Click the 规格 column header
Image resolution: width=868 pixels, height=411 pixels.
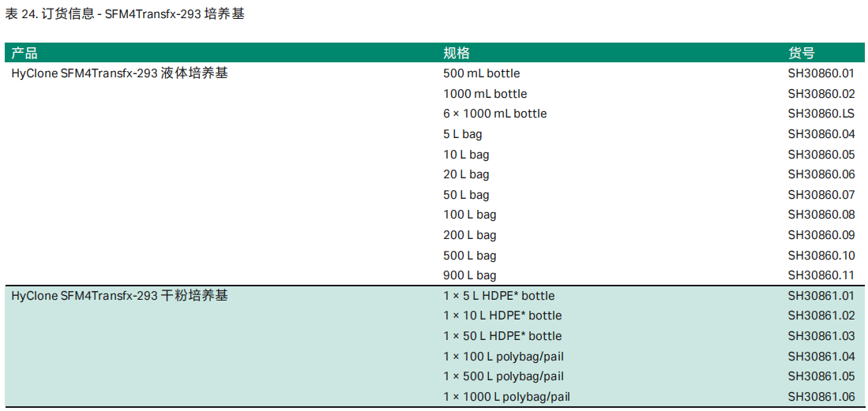click(457, 53)
